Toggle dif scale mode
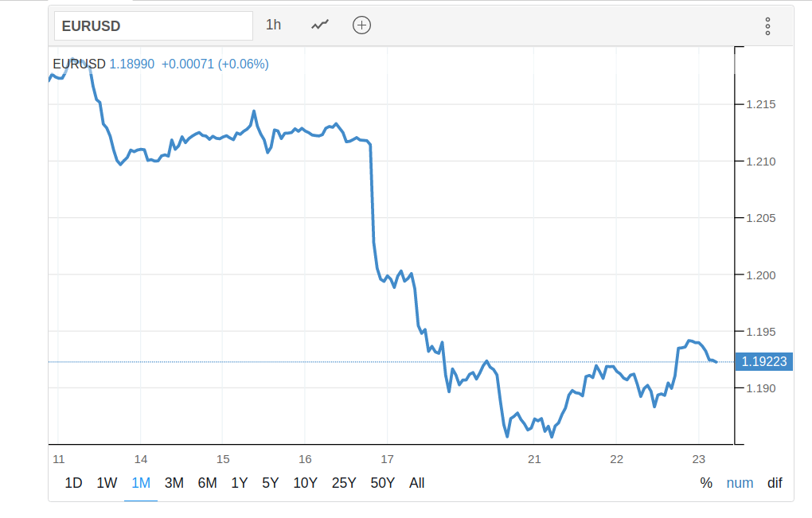Viewport: 812px width, 518px height. click(x=775, y=483)
